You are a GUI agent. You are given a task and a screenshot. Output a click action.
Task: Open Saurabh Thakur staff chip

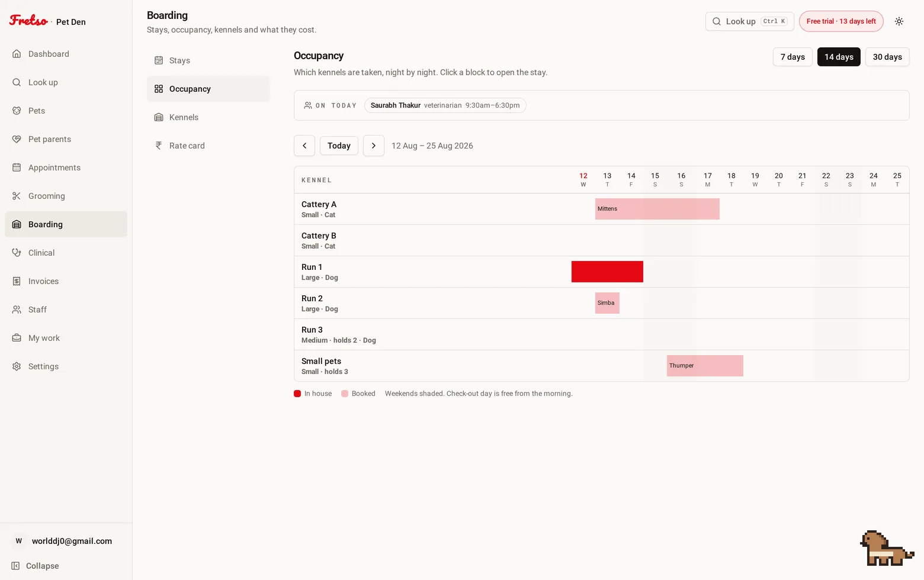445,105
